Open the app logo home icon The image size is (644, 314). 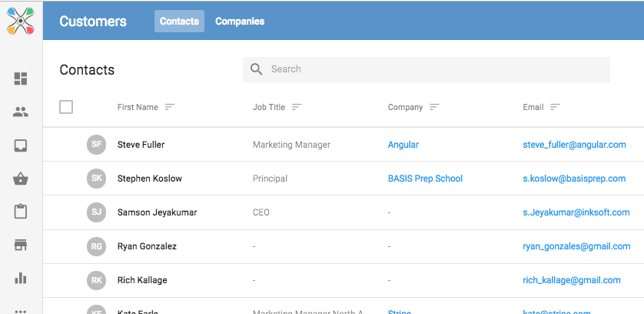(x=21, y=21)
